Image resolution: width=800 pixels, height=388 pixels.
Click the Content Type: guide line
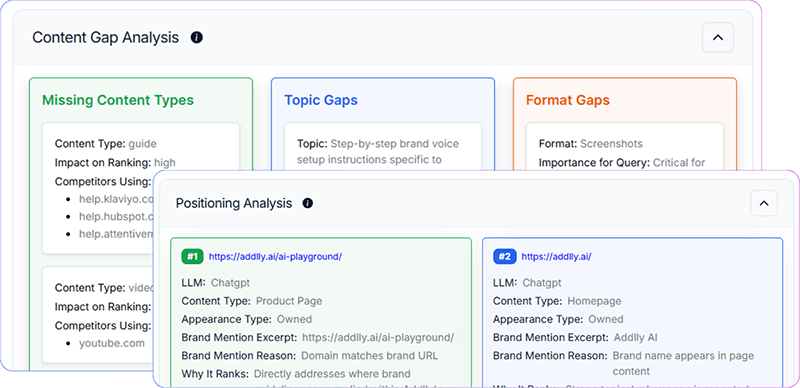pos(106,143)
